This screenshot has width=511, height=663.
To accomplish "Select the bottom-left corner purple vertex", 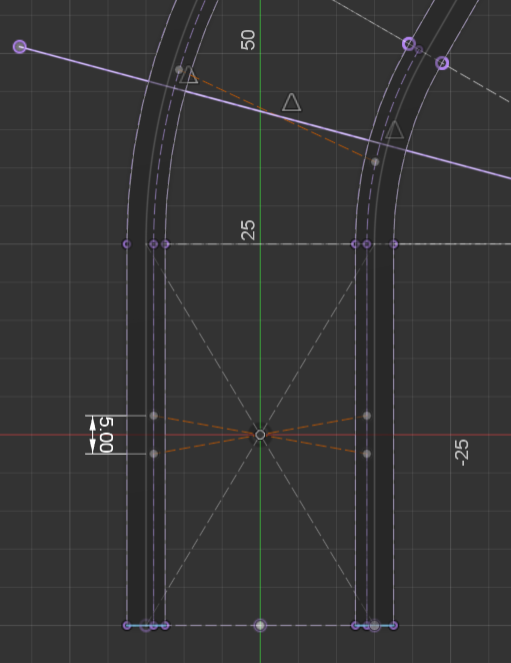I will click(127, 625).
